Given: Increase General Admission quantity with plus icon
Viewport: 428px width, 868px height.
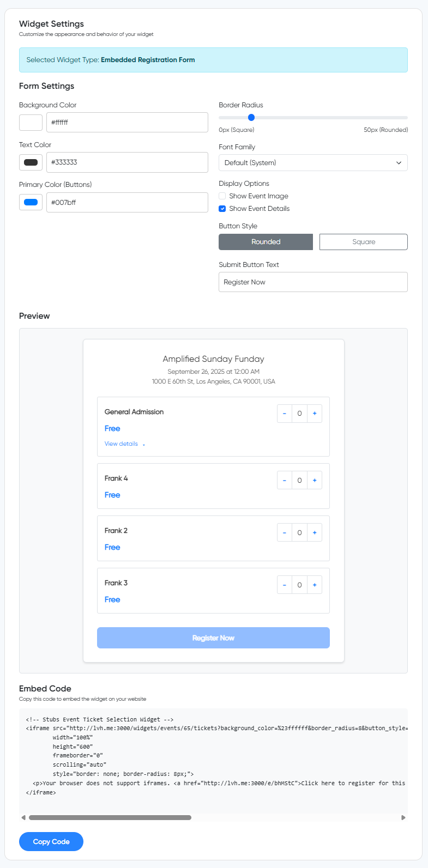Looking at the screenshot, I should click(x=315, y=414).
